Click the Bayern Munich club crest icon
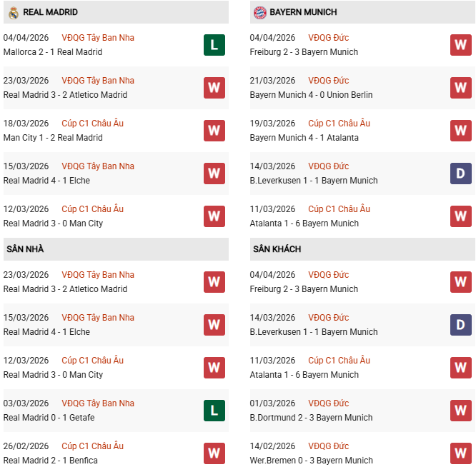Viewport: 476px width, 472px height. coord(259,12)
